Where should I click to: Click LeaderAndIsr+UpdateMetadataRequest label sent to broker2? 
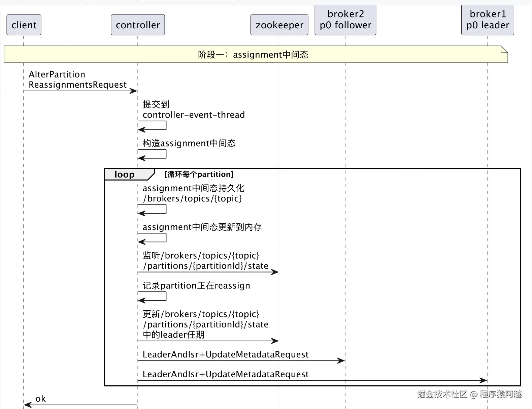coord(226,354)
